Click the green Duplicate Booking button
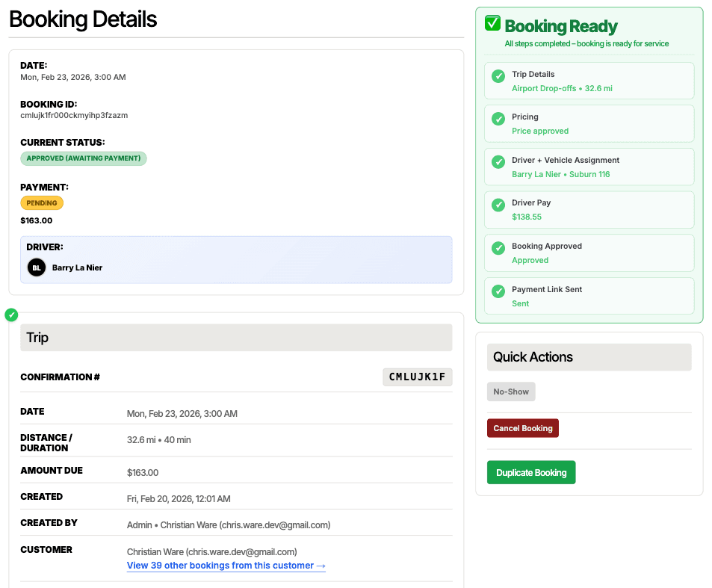The image size is (712, 588). (x=531, y=472)
